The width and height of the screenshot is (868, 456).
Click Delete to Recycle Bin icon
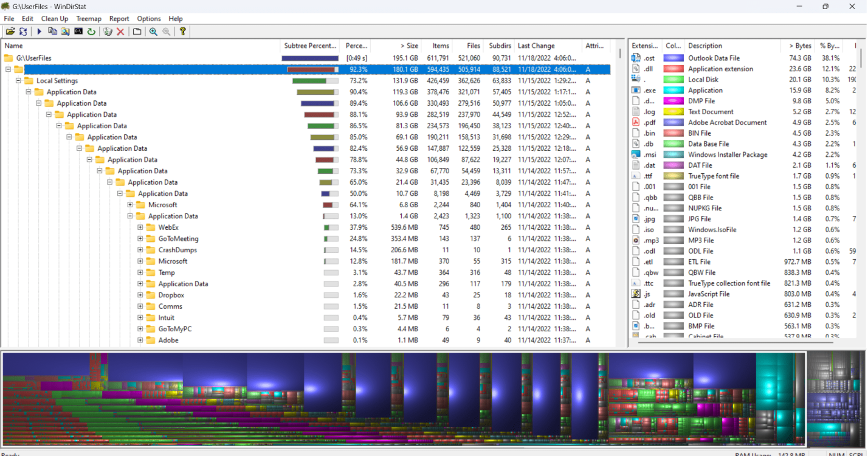[108, 31]
